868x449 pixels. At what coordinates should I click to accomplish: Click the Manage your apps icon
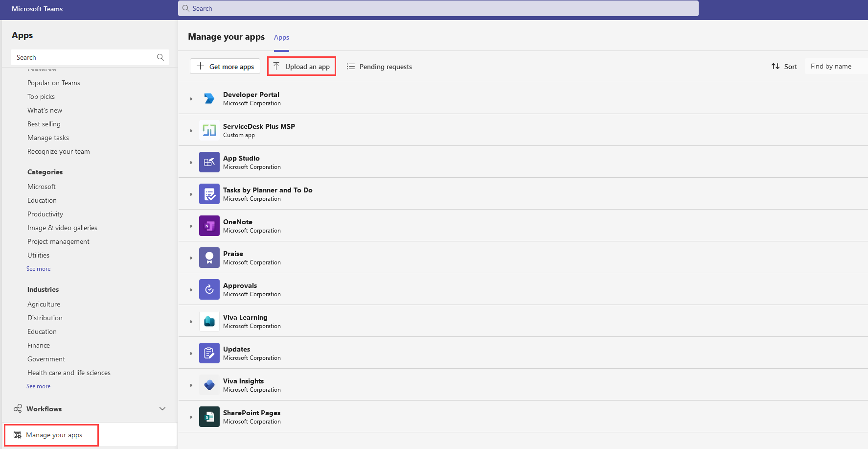[x=17, y=435]
